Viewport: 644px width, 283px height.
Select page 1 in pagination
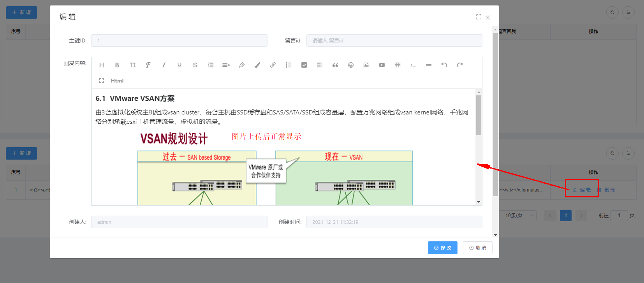tap(566, 215)
